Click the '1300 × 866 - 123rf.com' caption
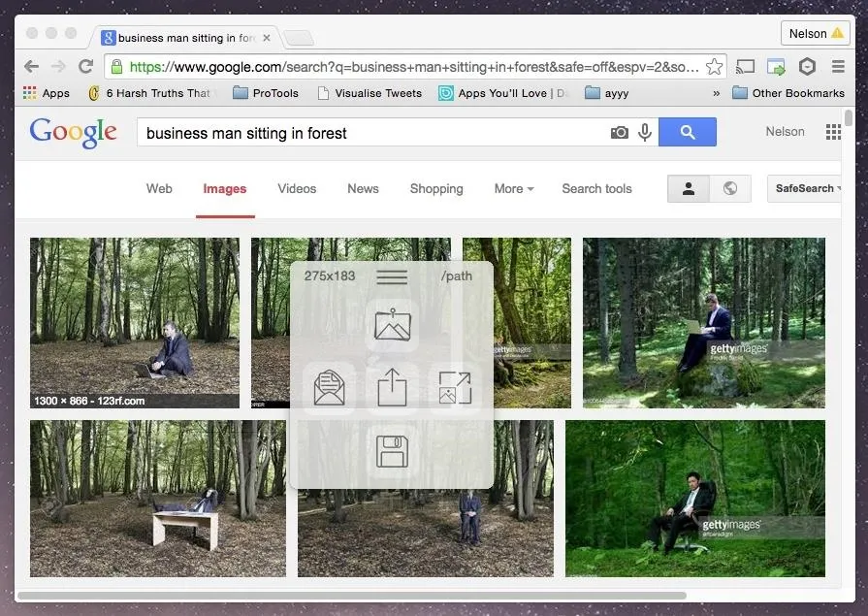 89,401
